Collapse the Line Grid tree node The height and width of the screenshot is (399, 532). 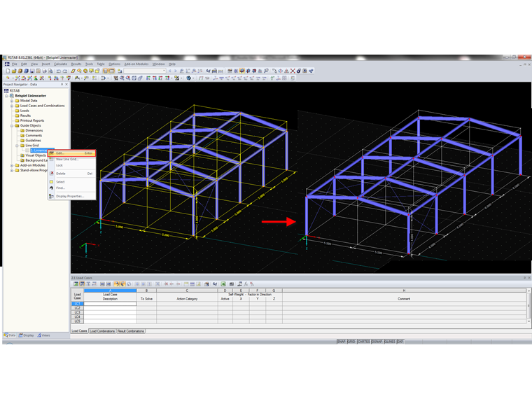tap(17, 145)
